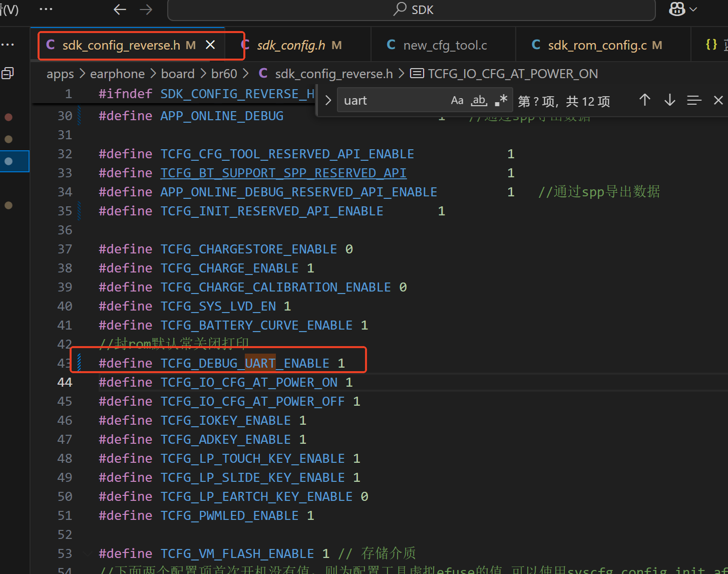The height and width of the screenshot is (574, 728).
Task: Open the TCFG_IO_CFG_AT_POWER_ON symbol breadcrumb
Action: click(505, 74)
